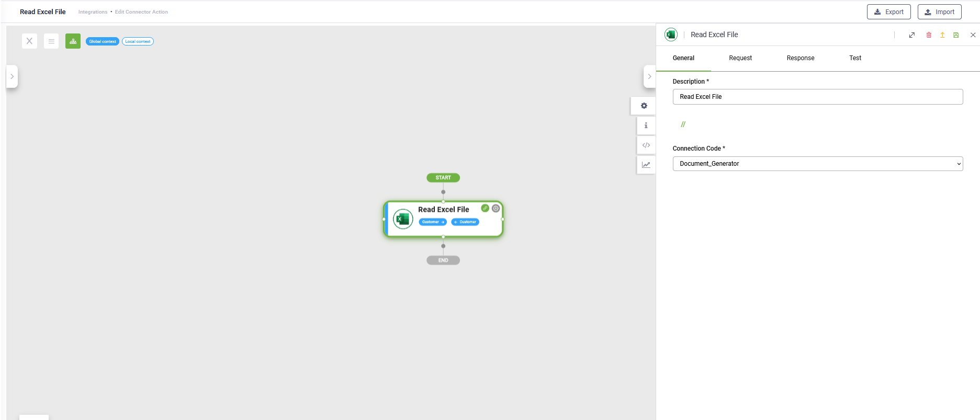Image resolution: width=980 pixels, height=420 pixels.
Task: Click the info sidebar icon
Action: click(646, 126)
